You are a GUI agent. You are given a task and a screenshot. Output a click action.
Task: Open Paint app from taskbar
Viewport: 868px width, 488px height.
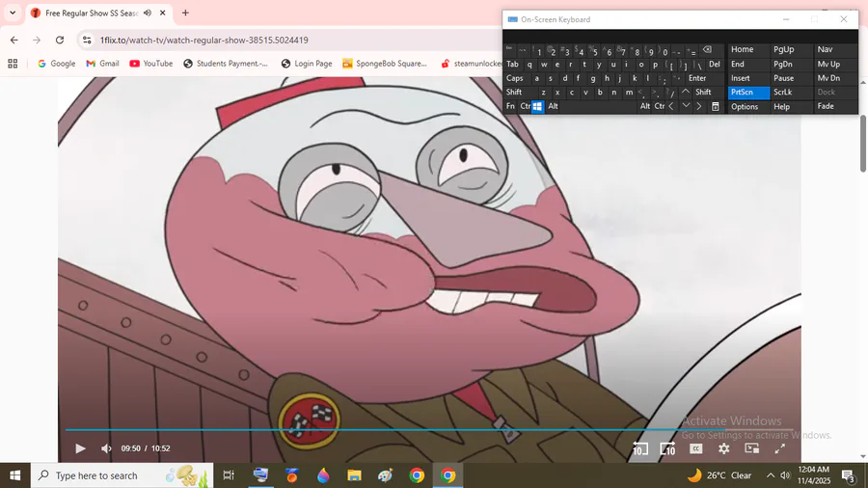(x=385, y=475)
